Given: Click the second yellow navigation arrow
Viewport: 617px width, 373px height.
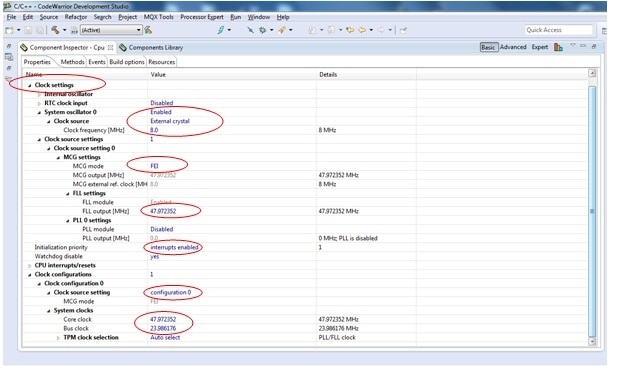Looking at the screenshot, I should coord(362,30).
